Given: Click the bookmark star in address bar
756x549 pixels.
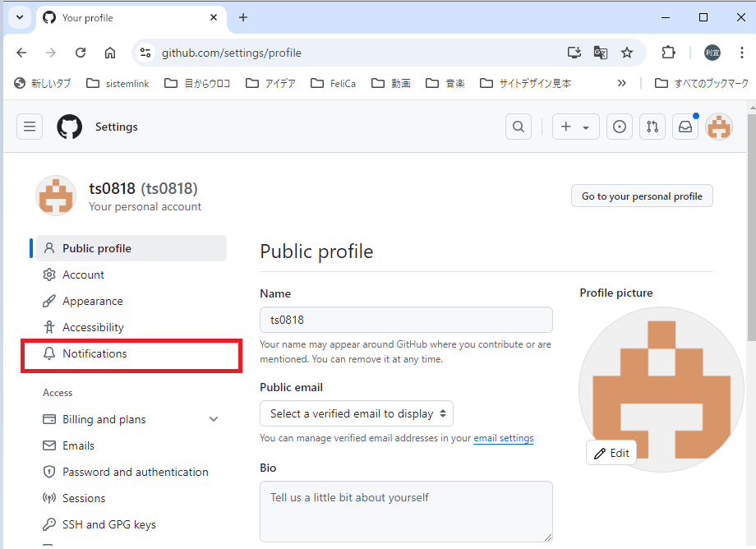Looking at the screenshot, I should (627, 52).
